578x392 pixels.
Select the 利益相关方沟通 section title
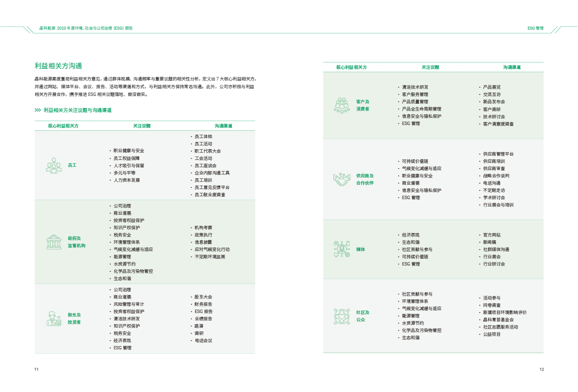[x=58, y=66]
